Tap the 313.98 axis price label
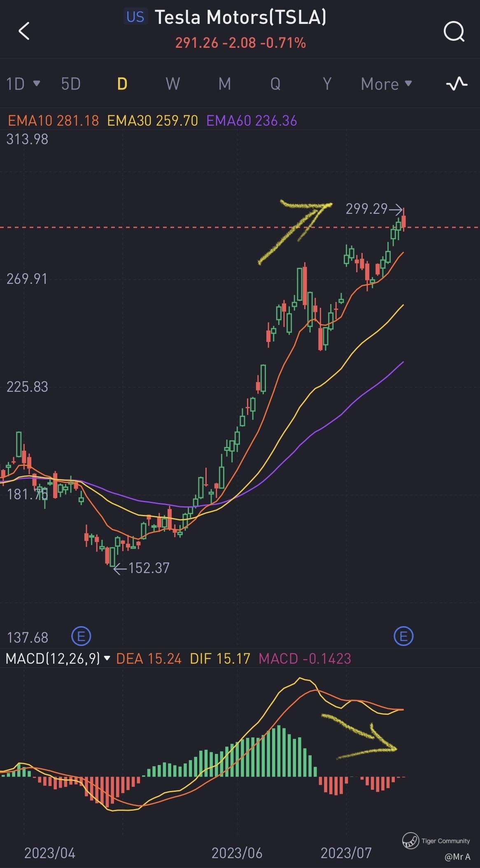 (27, 139)
